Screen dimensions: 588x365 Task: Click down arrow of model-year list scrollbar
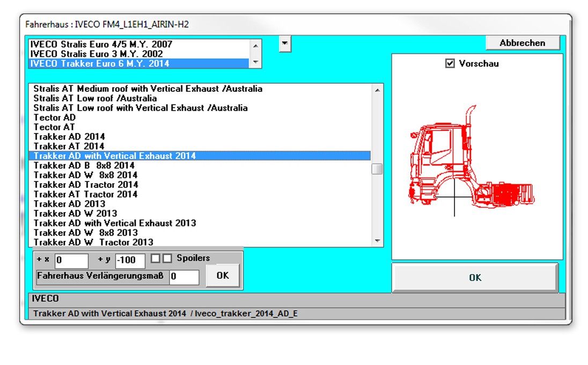click(x=255, y=62)
